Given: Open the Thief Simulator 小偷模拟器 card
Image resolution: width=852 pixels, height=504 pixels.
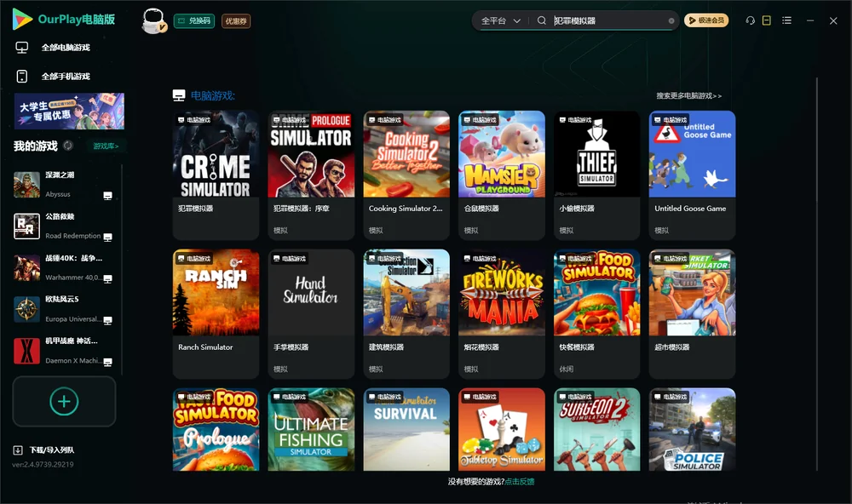Looking at the screenshot, I should click(x=596, y=175).
